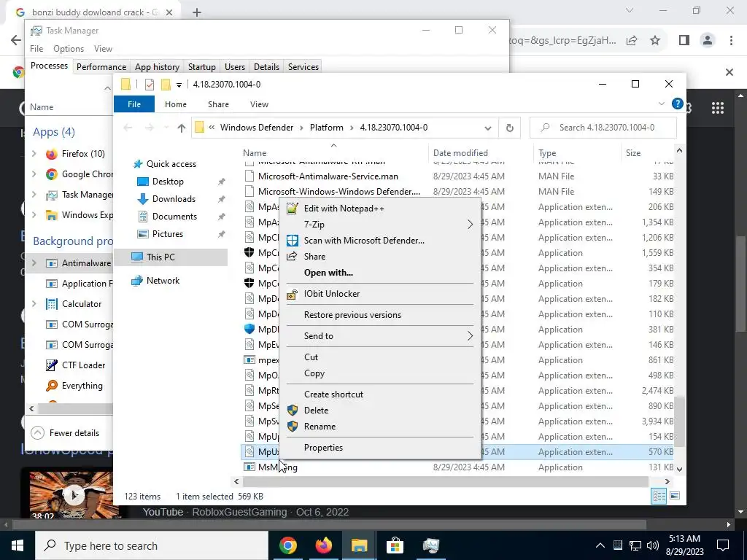Open Task Manager Users tab
The width and height of the screenshot is (747, 560).
[x=235, y=66]
